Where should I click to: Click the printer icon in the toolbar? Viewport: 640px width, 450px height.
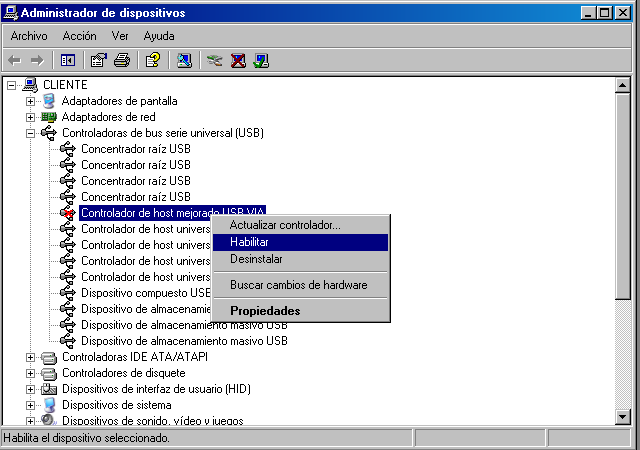click(122, 61)
